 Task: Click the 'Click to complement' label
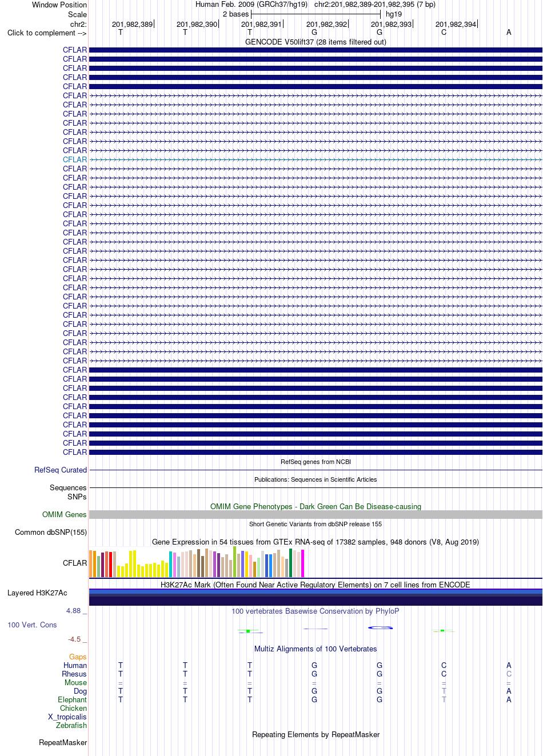tap(47, 33)
